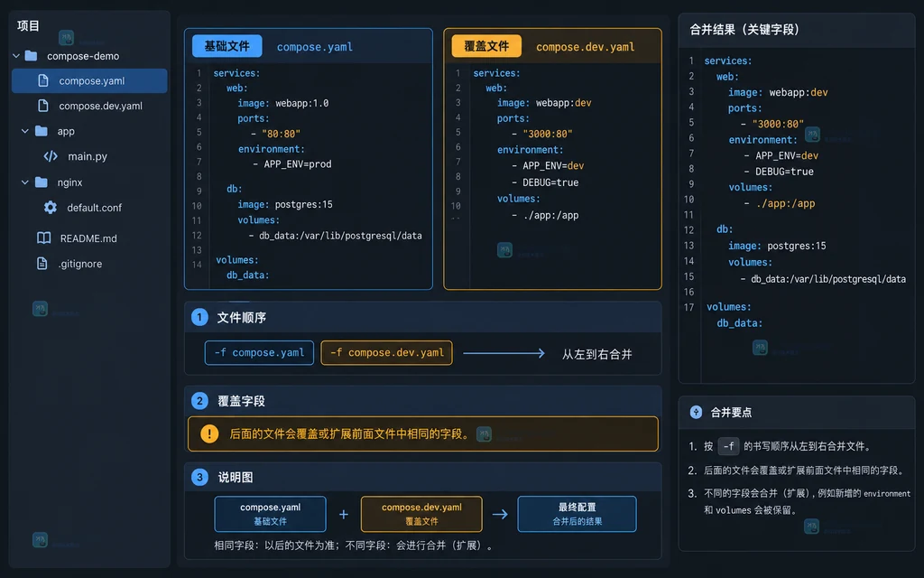Select the 基础文件 blue badge tab
This screenshot has width=924, height=578.
pyautogui.click(x=226, y=46)
